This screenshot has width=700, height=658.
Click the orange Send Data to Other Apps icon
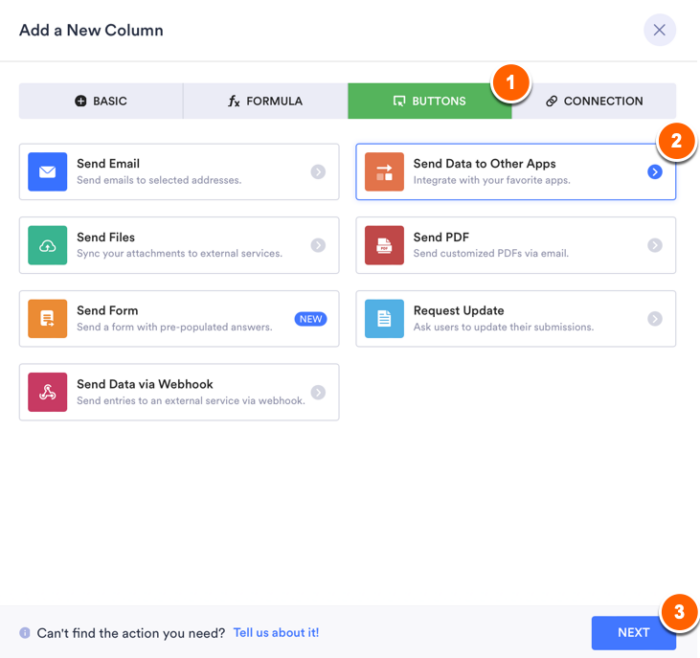[384, 172]
